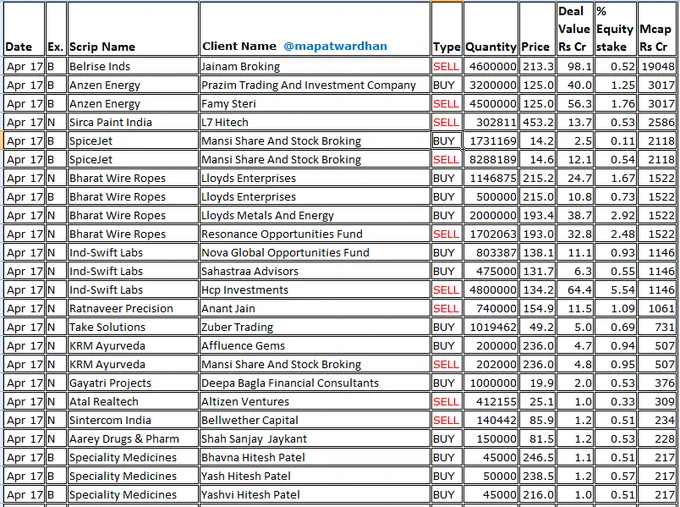
Task: Click the 'Yash Hitesh Patel' cell
Action: click(315, 477)
